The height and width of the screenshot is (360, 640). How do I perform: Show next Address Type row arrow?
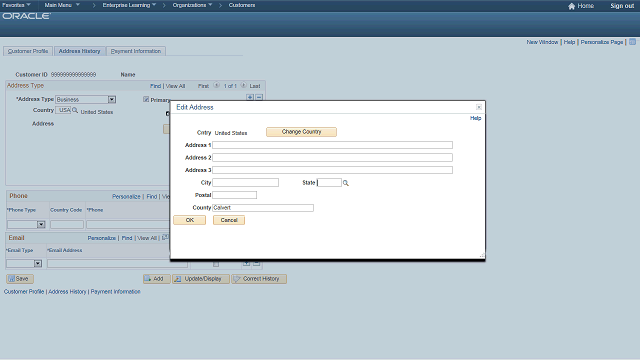point(243,85)
